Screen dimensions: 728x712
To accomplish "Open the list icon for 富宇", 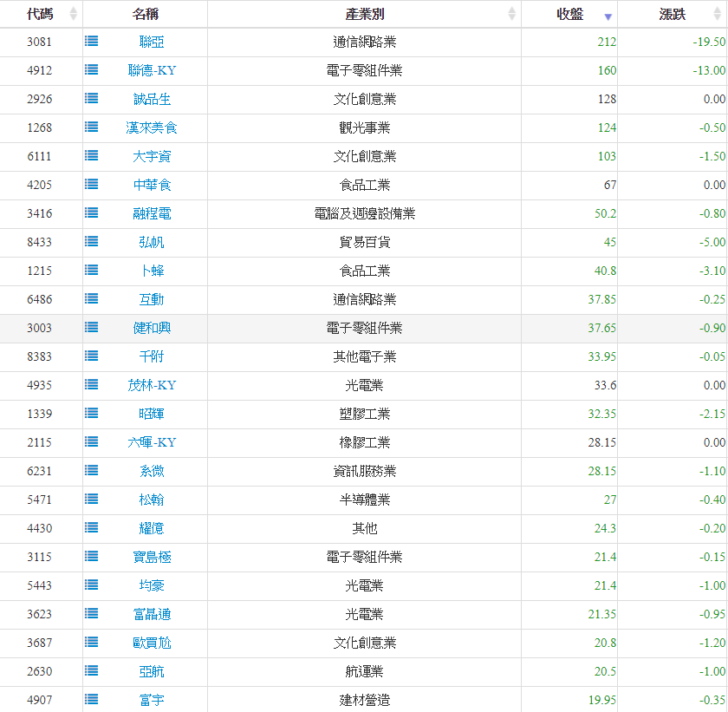I will click(x=91, y=699).
